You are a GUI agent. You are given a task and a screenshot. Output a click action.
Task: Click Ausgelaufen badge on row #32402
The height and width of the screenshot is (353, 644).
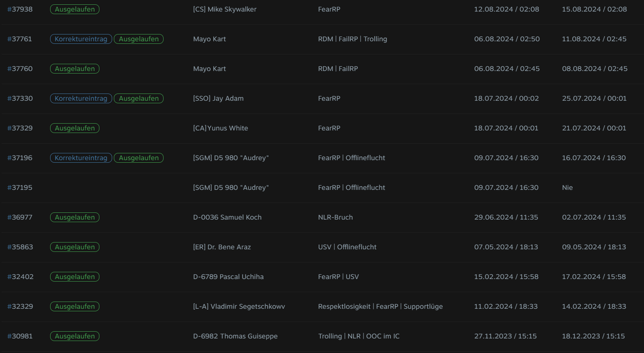(74, 276)
